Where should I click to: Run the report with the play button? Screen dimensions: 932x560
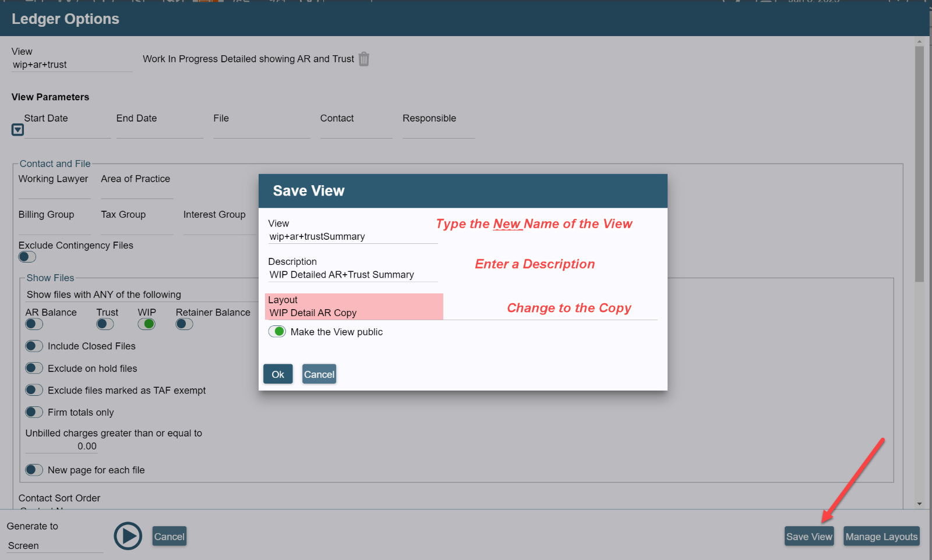(x=128, y=536)
